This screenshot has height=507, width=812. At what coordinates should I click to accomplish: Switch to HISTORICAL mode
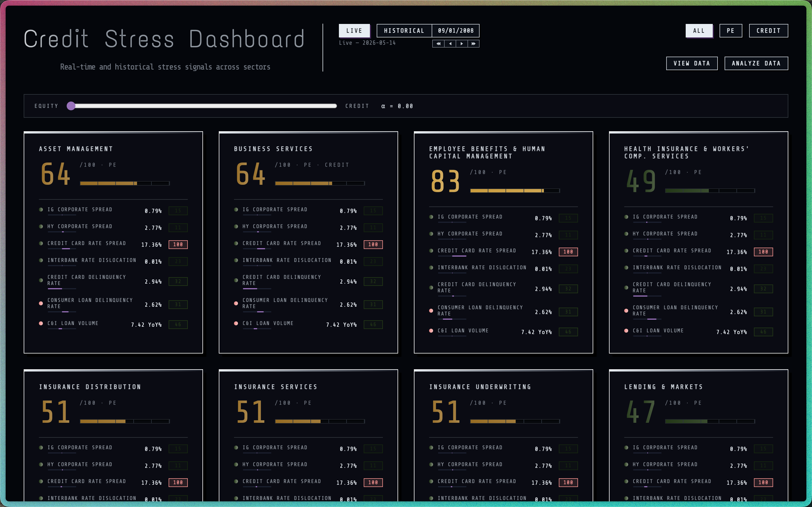[404, 30]
